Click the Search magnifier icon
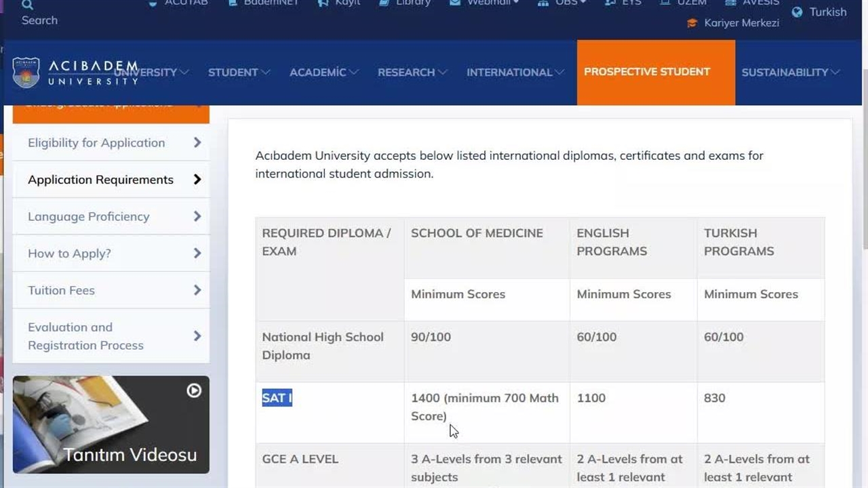The width and height of the screenshot is (868, 488). coord(28,5)
